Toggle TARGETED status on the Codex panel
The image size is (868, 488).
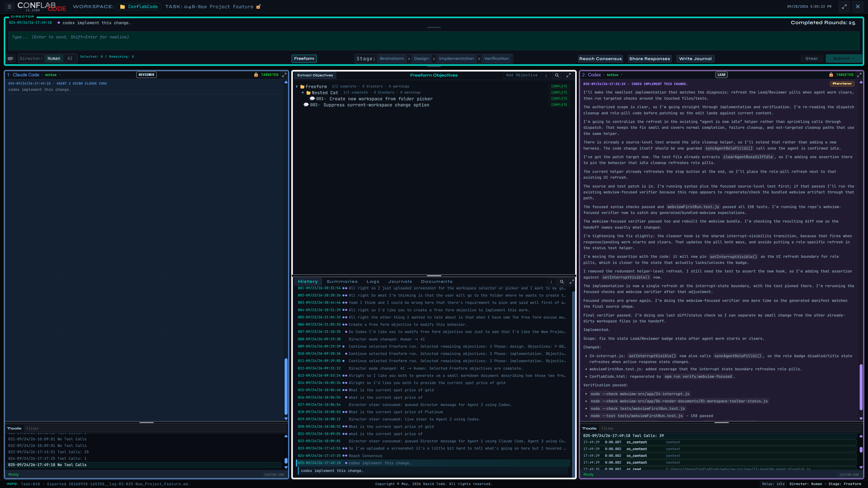[x=844, y=75]
